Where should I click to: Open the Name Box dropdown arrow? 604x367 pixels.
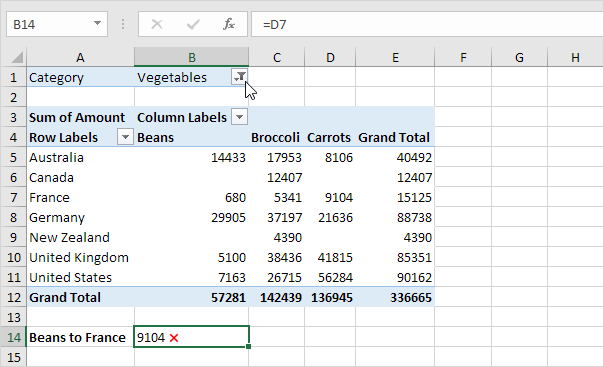[97, 24]
